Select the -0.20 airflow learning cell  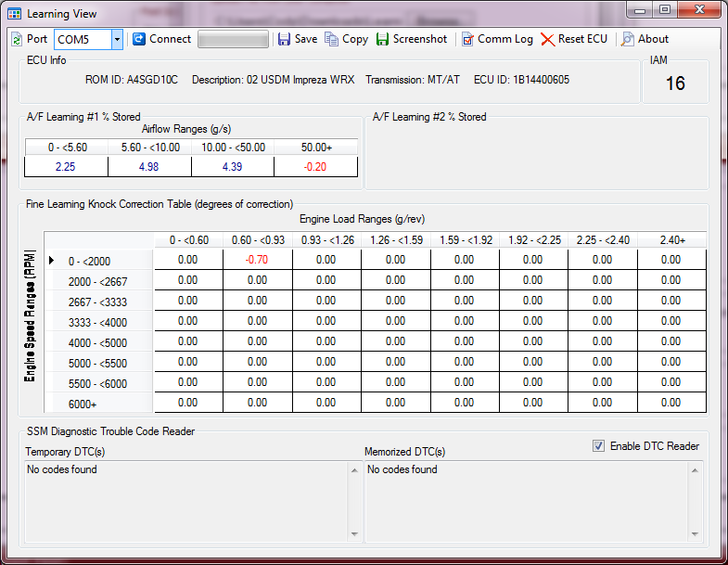315,166
